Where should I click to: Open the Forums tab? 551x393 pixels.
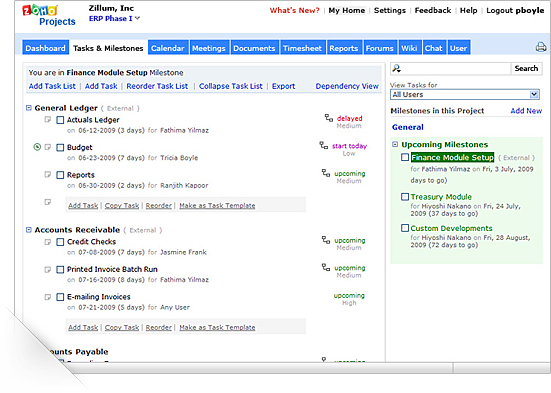click(380, 48)
